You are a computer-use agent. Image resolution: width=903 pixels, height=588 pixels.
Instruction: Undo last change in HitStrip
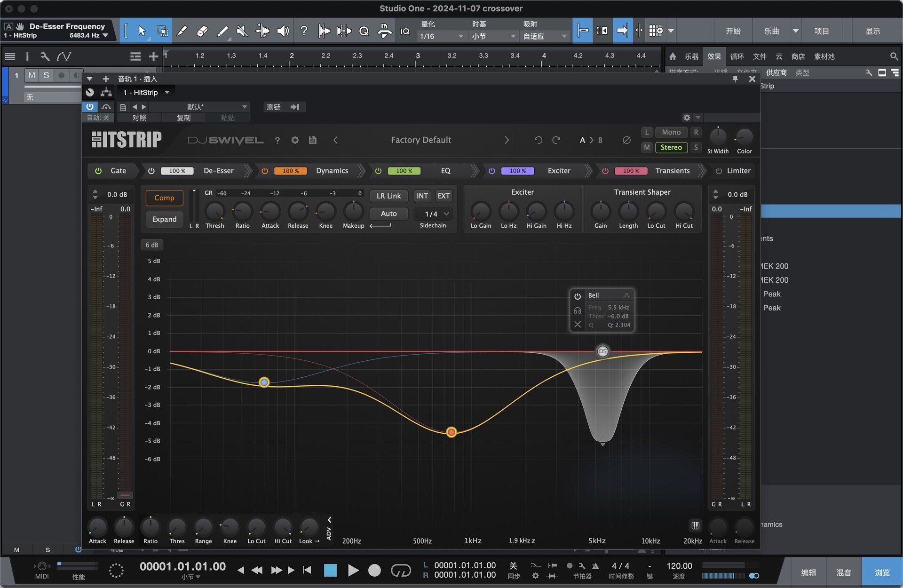(x=538, y=140)
